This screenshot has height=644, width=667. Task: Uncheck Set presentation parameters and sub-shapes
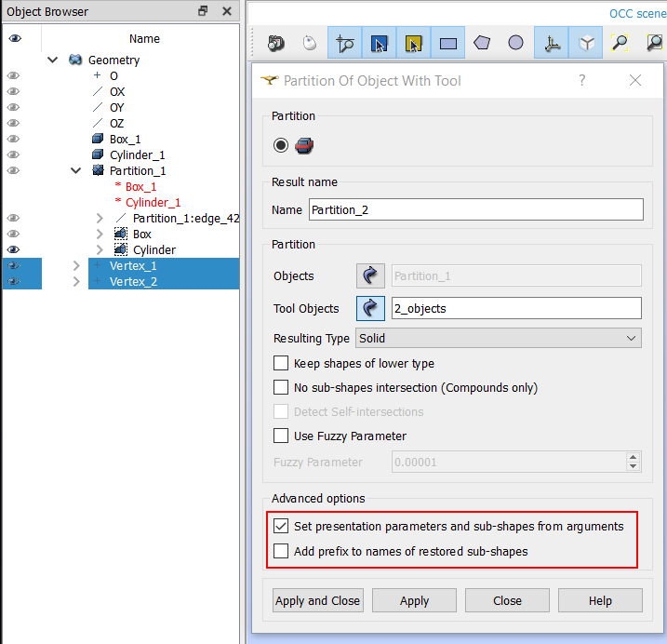click(x=281, y=526)
